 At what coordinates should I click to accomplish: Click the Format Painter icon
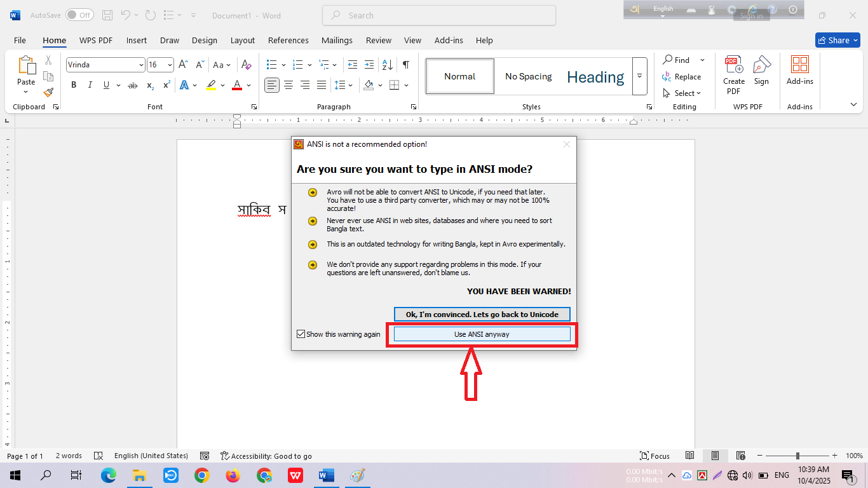click(x=48, y=92)
